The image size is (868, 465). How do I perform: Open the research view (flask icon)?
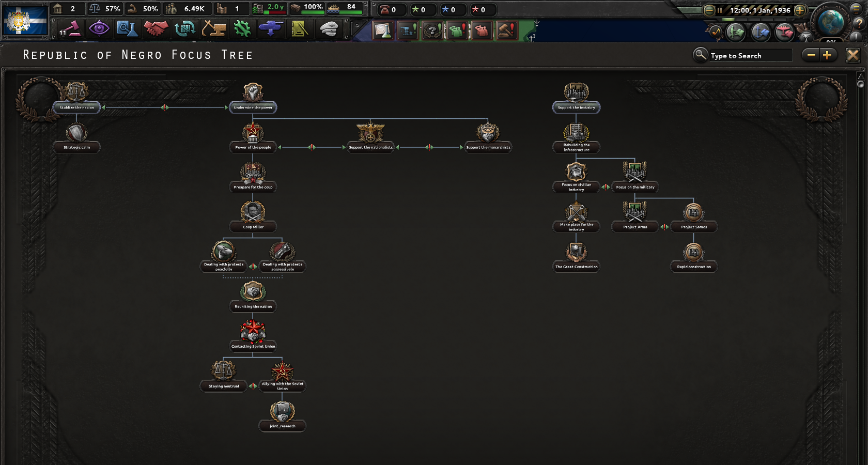click(x=128, y=29)
